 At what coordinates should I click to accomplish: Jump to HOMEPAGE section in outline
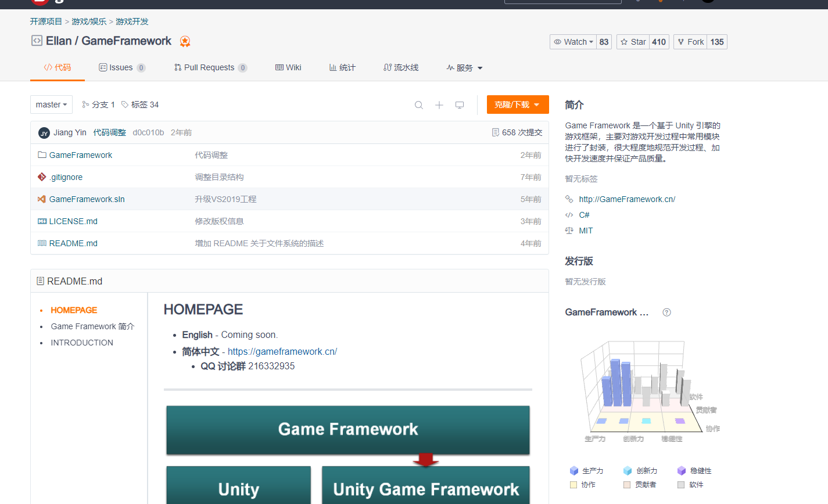coord(74,310)
